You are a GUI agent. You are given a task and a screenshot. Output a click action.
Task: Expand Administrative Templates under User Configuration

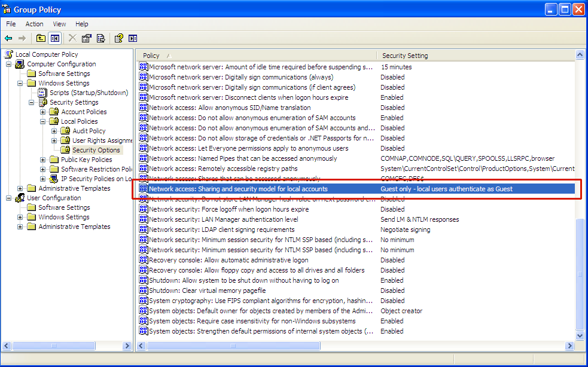(x=20, y=227)
